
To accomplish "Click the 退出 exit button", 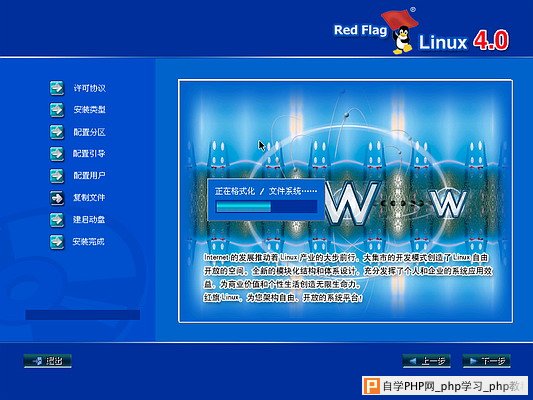I will (x=48, y=361).
